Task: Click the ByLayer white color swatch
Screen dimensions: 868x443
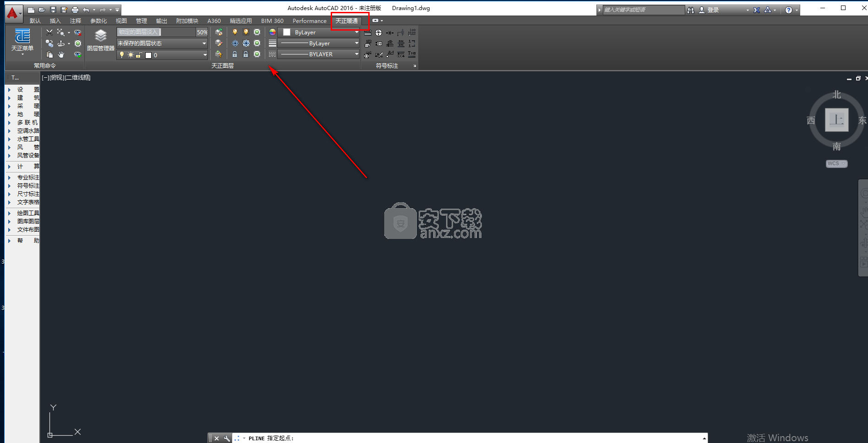Action: 287,32
